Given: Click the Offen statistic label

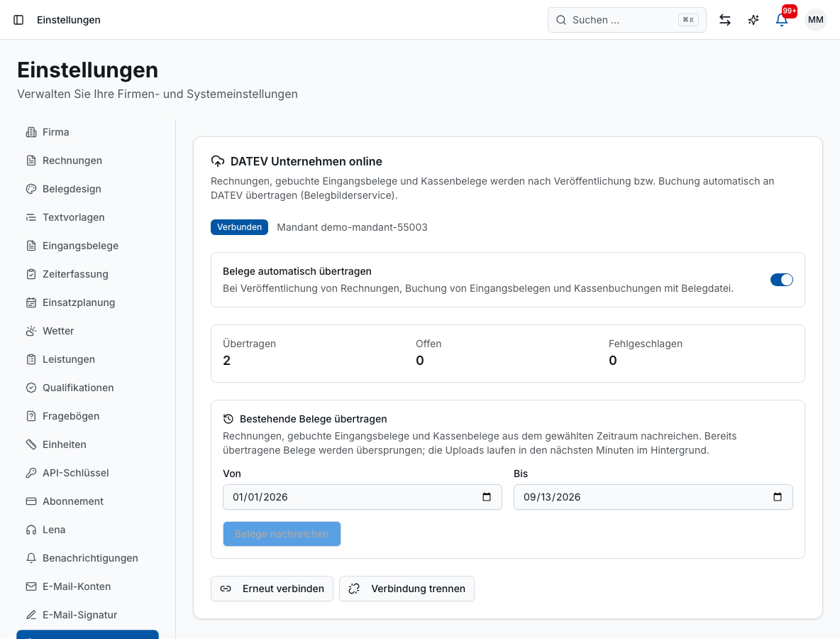Looking at the screenshot, I should click(x=429, y=344).
